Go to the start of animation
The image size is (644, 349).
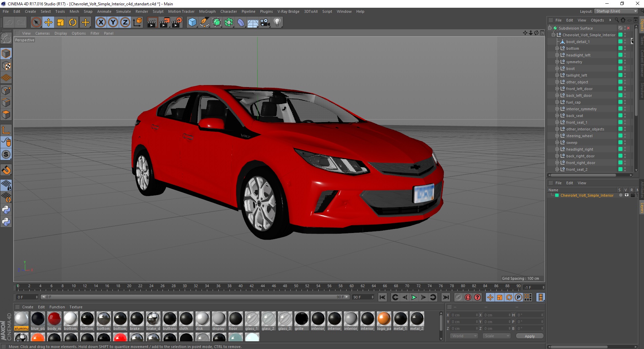click(383, 297)
